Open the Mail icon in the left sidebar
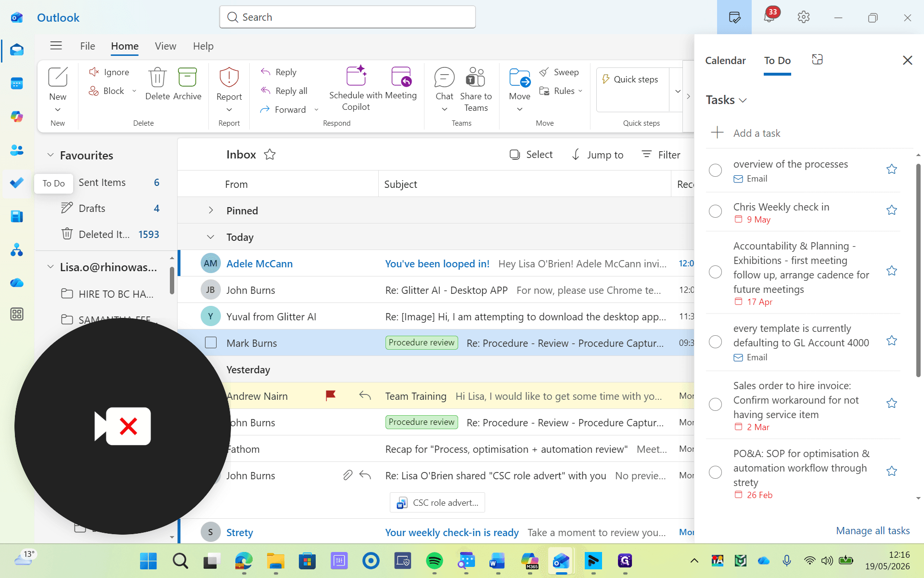Viewport: 924px width, 578px height. 17,50
